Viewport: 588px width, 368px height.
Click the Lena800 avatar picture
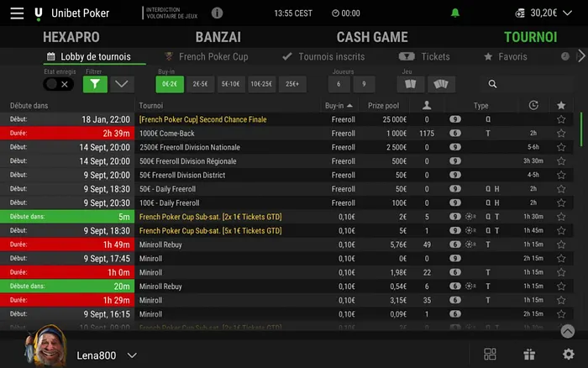point(46,346)
